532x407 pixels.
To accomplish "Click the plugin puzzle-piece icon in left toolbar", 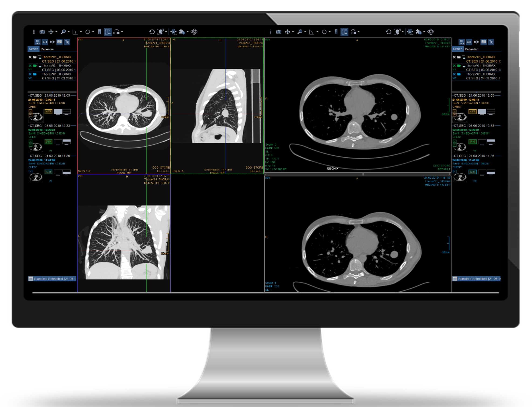I will pyautogui.click(x=182, y=32).
